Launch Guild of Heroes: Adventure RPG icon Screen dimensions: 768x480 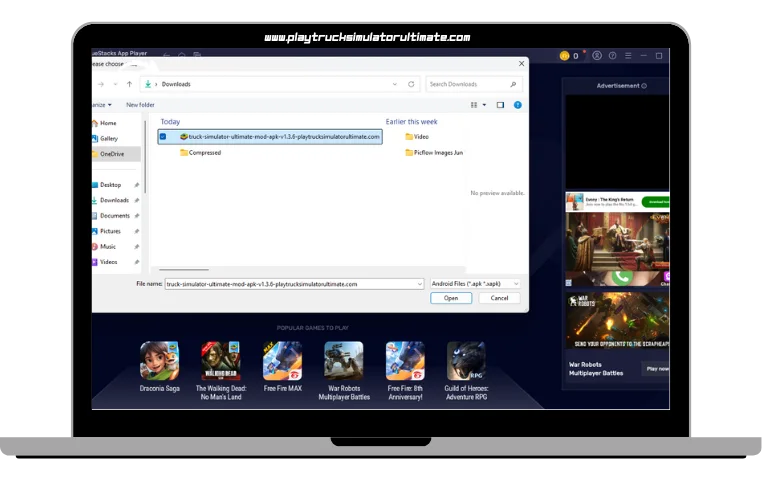(x=466, y=360)
